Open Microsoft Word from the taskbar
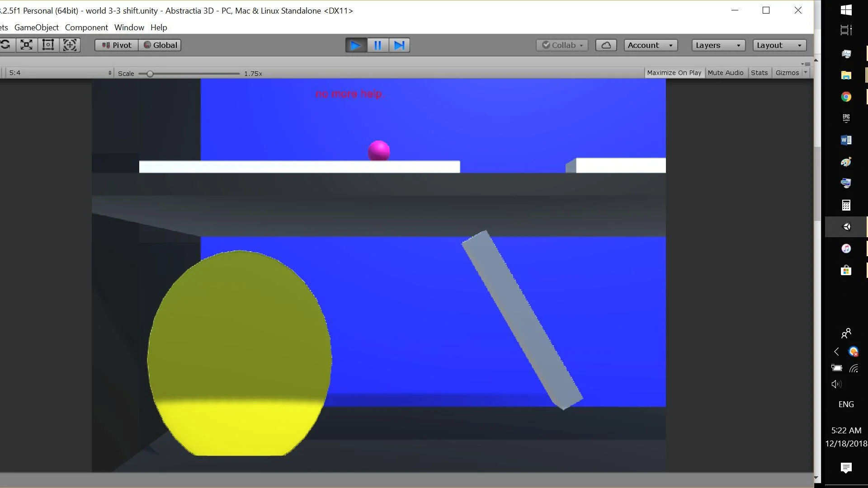This screenshot has height=488, width=868. pos(846,140)
